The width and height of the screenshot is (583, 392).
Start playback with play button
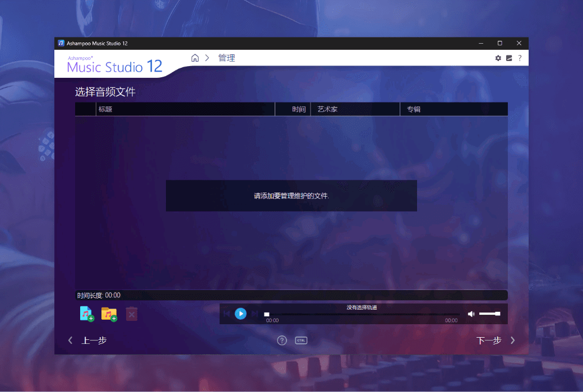pos(240,314)
